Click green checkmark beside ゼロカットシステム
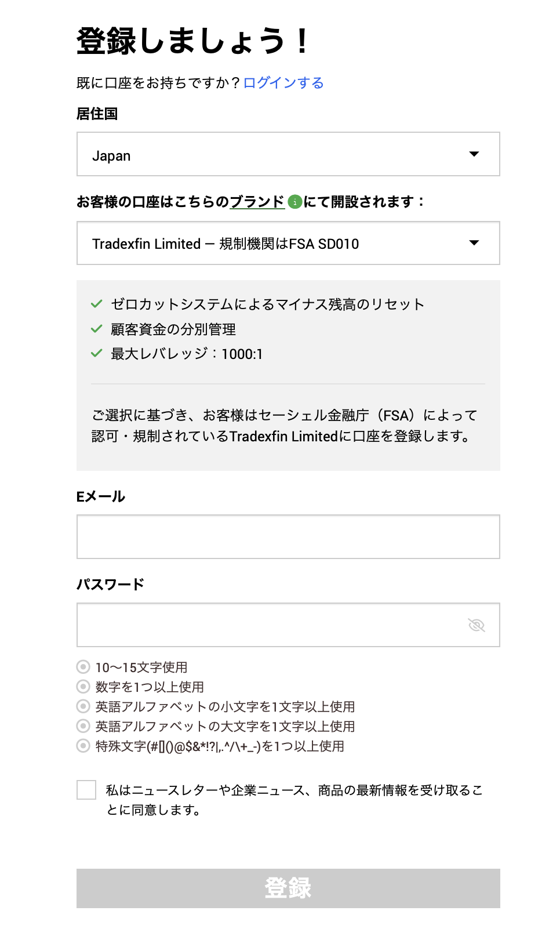Image resolution: width=560 pixels, height=936 pixels. pyautogui.click(x=97, y=304)
